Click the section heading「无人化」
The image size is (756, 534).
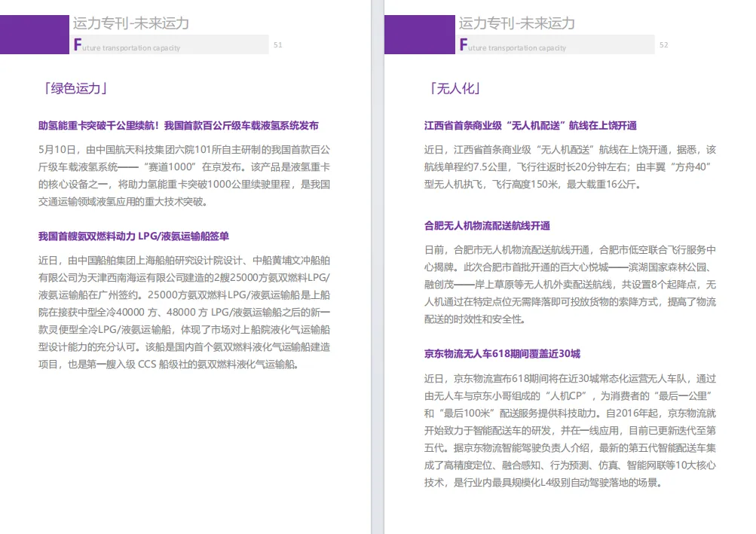[x=455, y=88]
